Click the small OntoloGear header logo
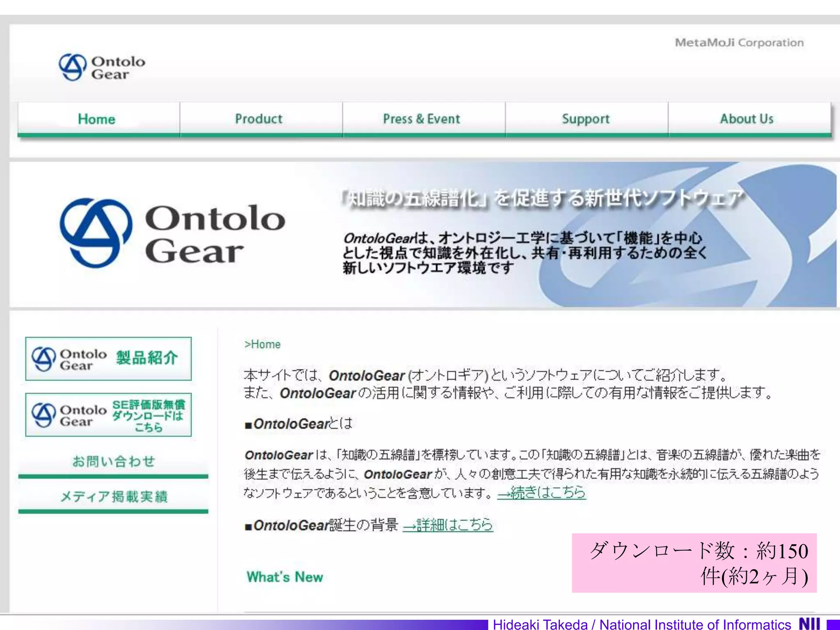This screenshot has width=840, height=630. point(102,68)
